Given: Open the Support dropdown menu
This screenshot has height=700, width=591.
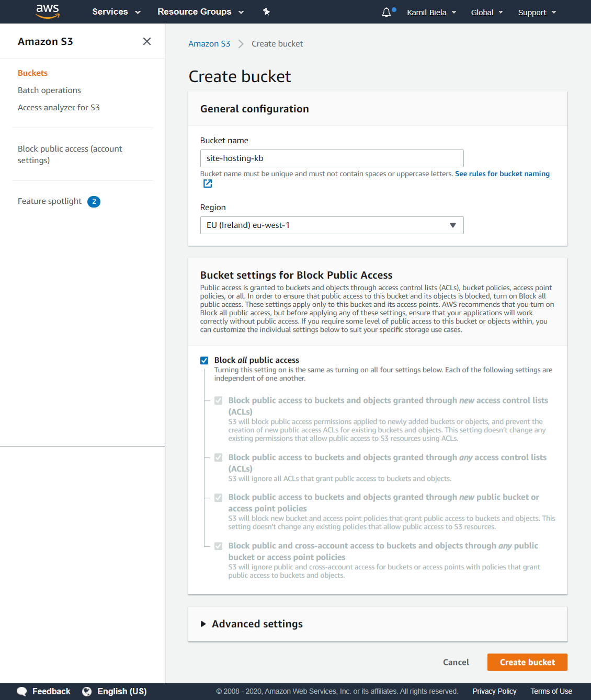Looking at the screenshot, I should click(x=537, y=13).
